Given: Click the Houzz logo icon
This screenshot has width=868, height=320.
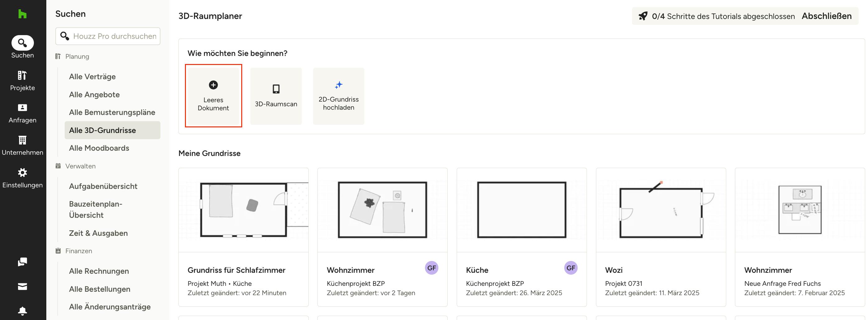Looking at the screenshot, I should coord(22,14).
